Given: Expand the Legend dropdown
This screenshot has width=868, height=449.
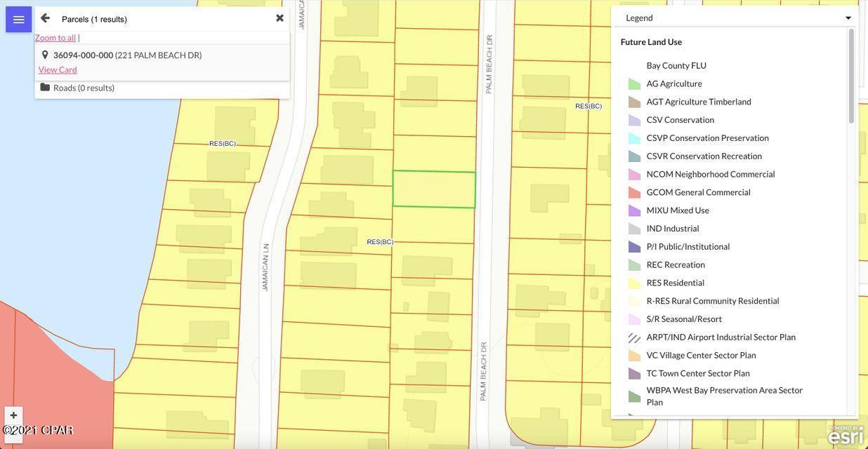Looking at the screenshot, I should [x=735, y=18].
